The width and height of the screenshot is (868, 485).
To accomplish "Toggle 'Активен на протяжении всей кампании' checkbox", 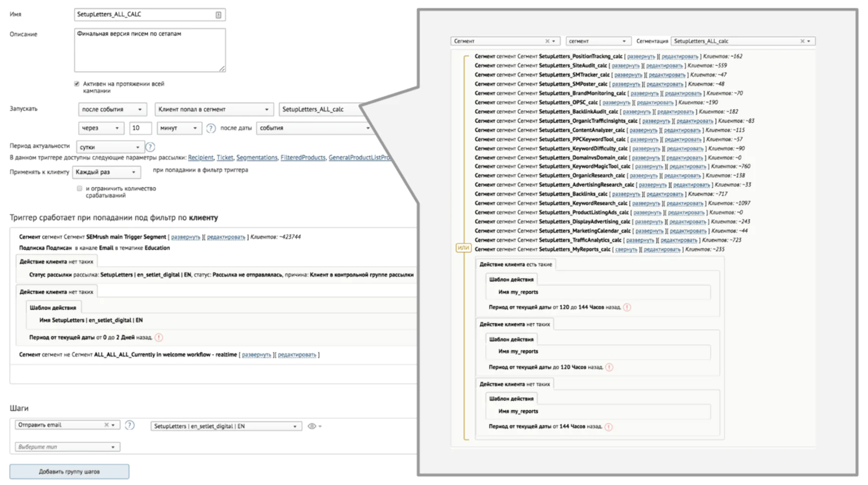I will click(77, 84).
